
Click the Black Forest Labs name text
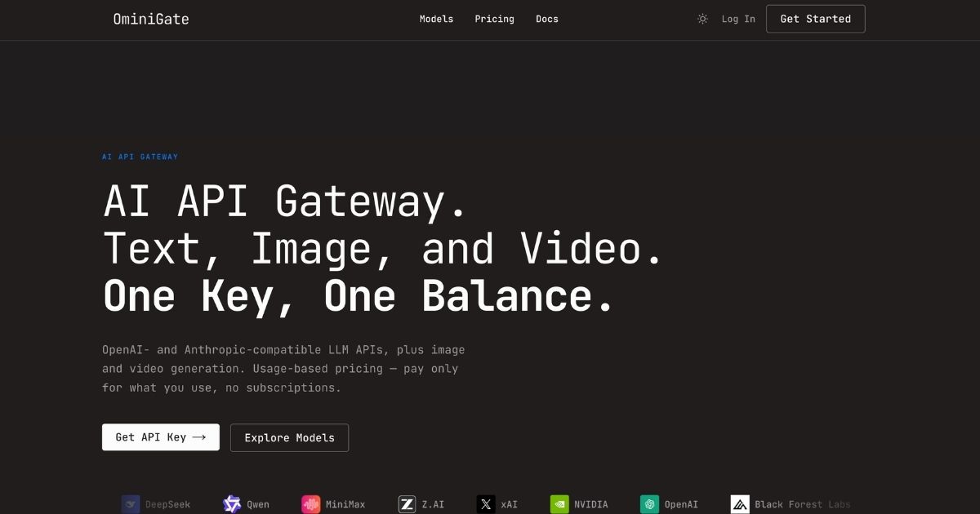(803, 504)
